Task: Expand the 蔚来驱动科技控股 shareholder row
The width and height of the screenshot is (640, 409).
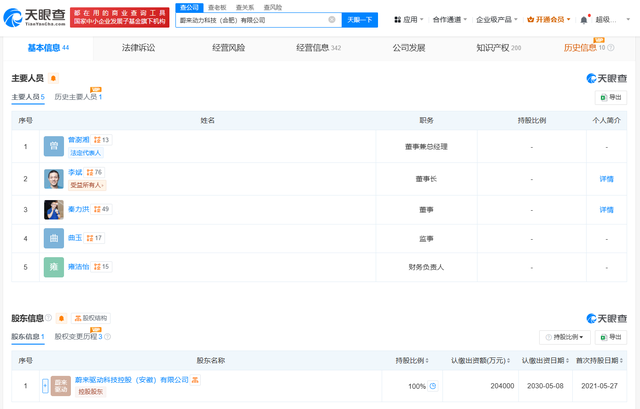Action: coord(45,386)
